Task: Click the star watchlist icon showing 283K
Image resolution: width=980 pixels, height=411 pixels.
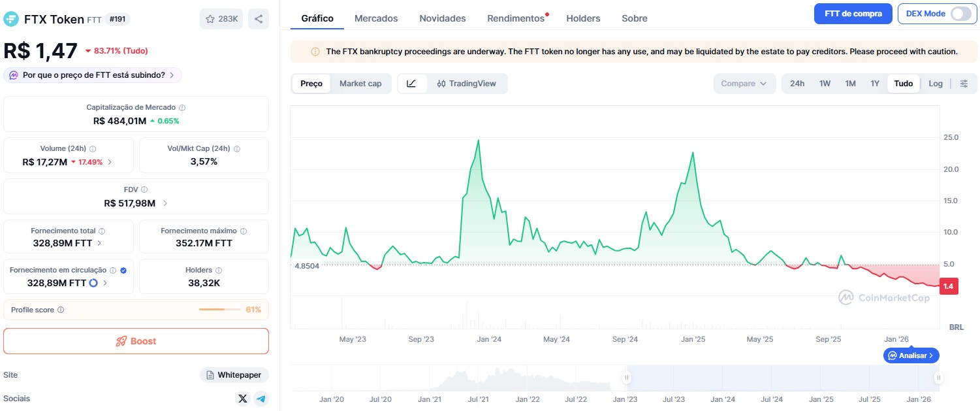Action: click(x=221, y=19)
